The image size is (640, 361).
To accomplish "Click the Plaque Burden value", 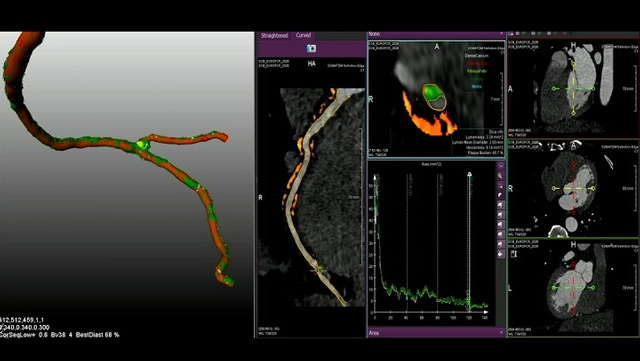I will click(484, 153).
